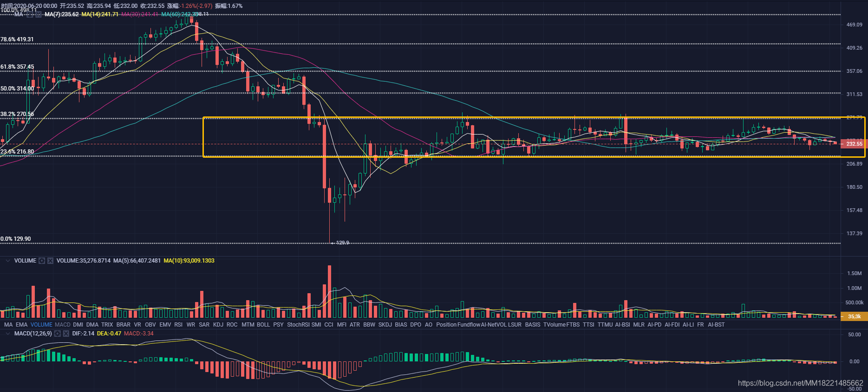Viewport: 868px width, 392px height.
Task: Switch to TTSI indicator
Action: pos(588,325)
